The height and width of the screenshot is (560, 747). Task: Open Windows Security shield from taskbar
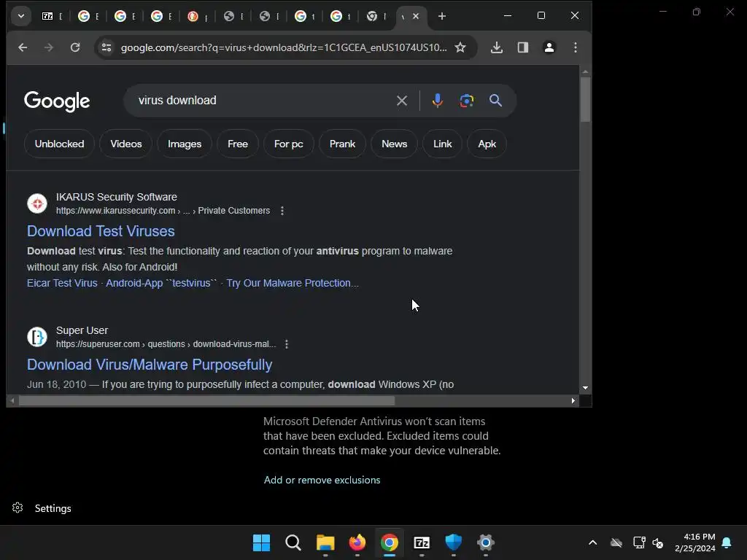(x=454, y=542)
